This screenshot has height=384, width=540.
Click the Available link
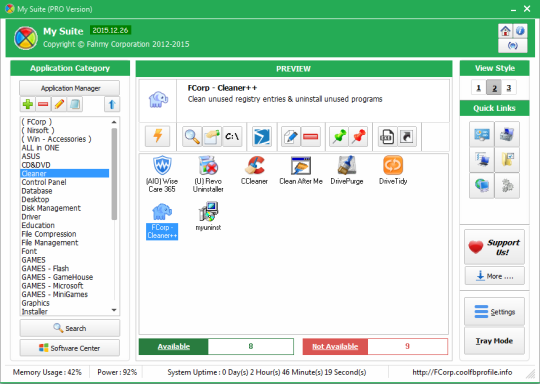[x=174, y=346]
